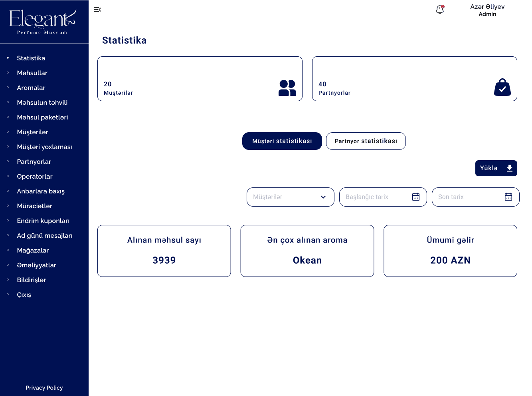Expand the Müştərilər dropdown
Image resolution: width=532 pixels, height=396 pixels.
(x=290, y=197)
